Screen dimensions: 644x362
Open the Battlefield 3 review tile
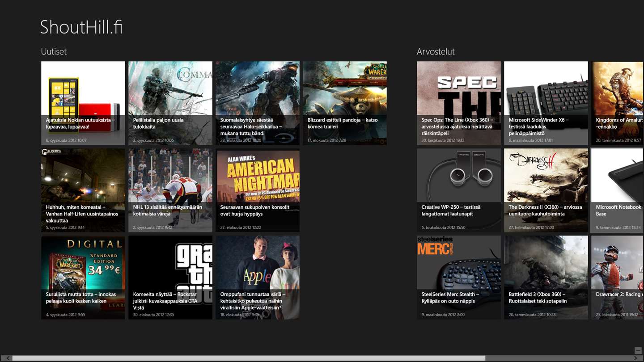[x=546, y=278]
